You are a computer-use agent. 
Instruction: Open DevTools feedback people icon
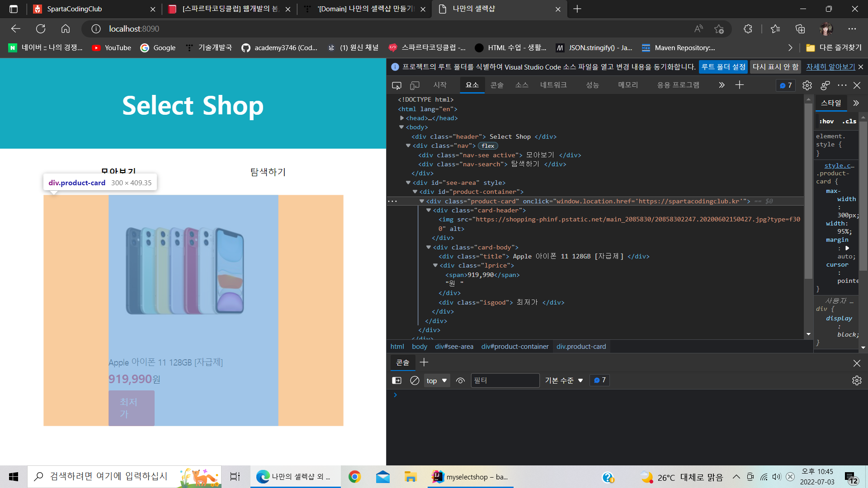tap(825, 85)
